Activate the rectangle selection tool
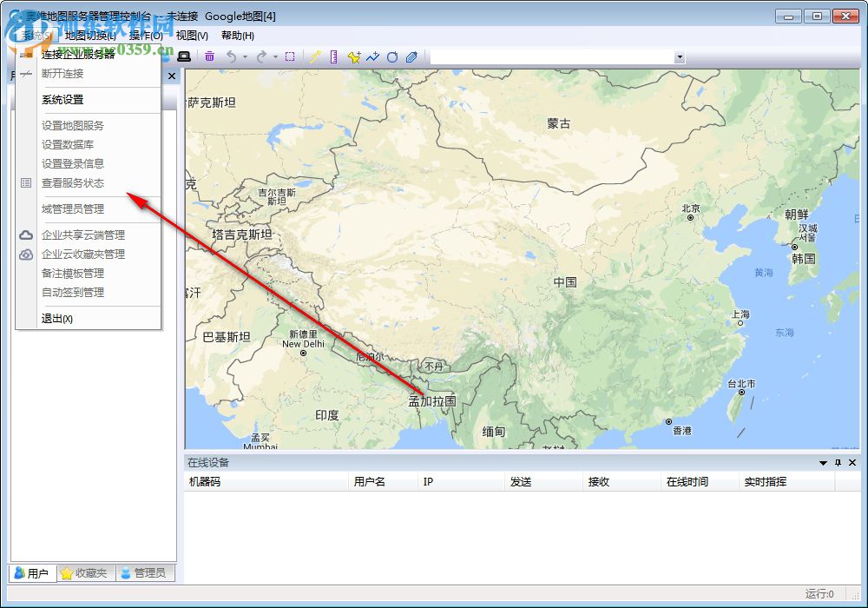Viewport: 868px width, 608px height. point(291,56)
